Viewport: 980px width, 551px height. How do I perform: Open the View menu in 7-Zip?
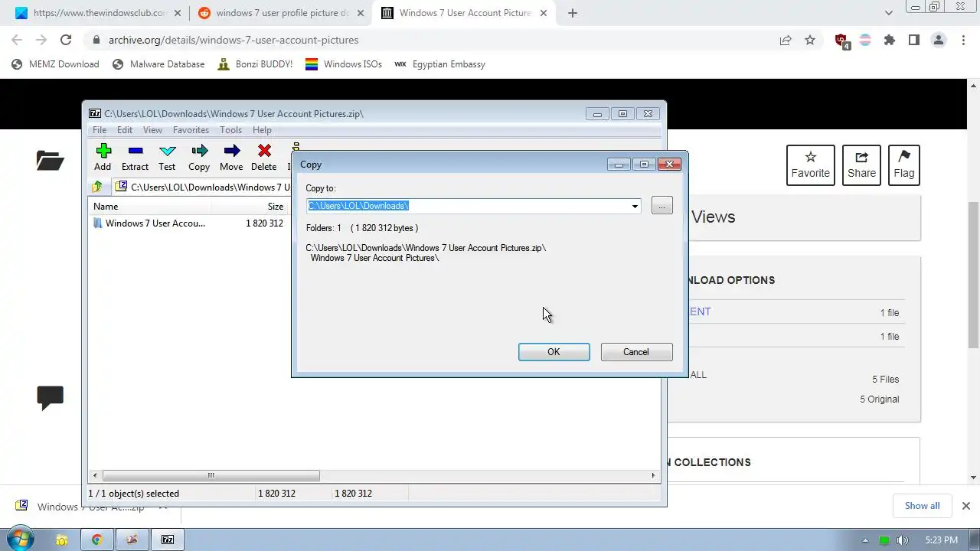pos(152,130)
